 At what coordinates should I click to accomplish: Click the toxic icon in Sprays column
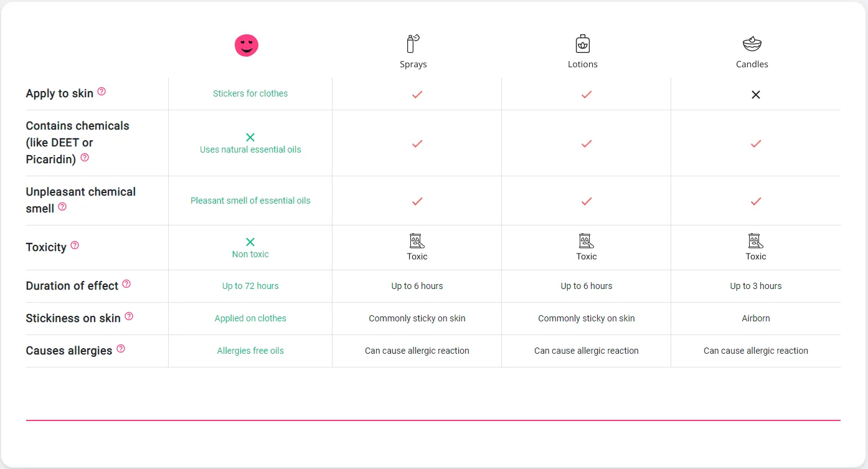[x=417, y=241]
